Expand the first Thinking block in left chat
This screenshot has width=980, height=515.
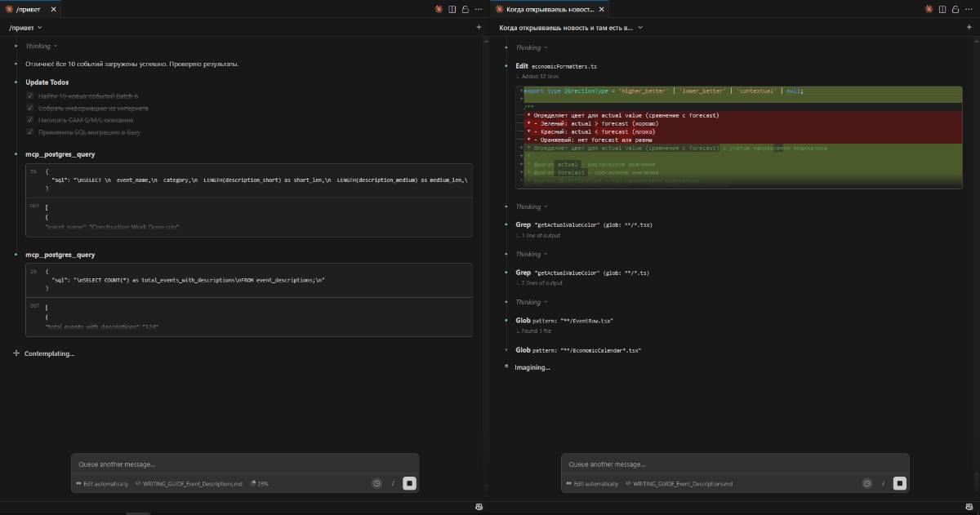pyautogui.click(x=40, y=47)
